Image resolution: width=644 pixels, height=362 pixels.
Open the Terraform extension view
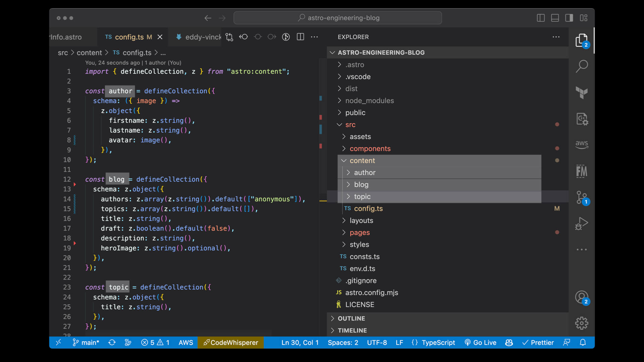[582, 92]
